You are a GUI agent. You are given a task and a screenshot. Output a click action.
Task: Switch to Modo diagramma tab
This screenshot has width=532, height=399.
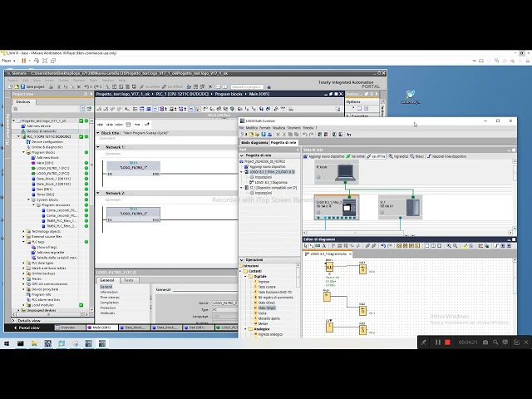254,142
